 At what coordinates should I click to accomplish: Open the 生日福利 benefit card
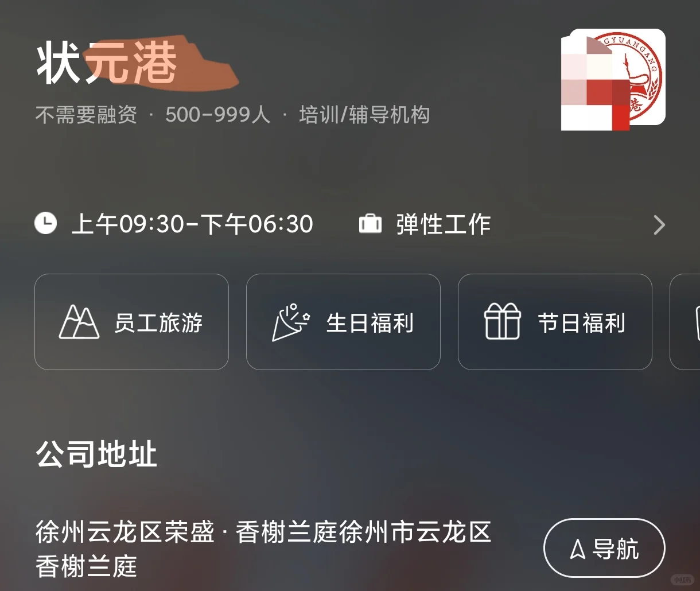coord(343,322)
